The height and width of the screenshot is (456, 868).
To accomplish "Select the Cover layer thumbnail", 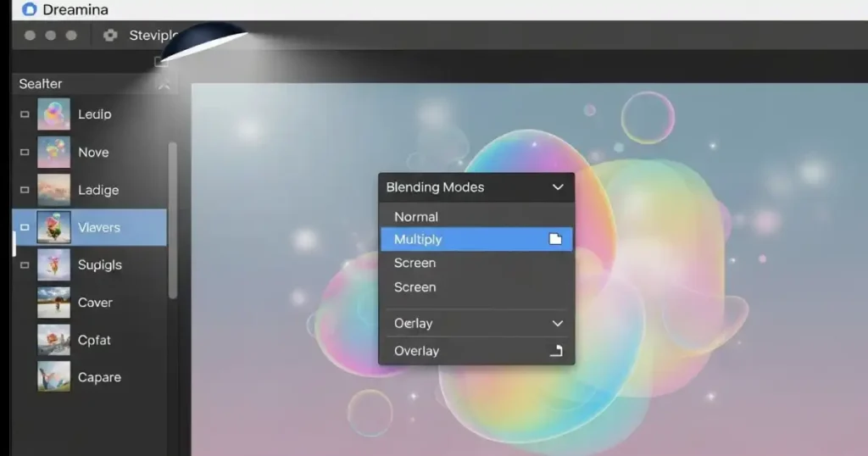I will click(53, 303).
